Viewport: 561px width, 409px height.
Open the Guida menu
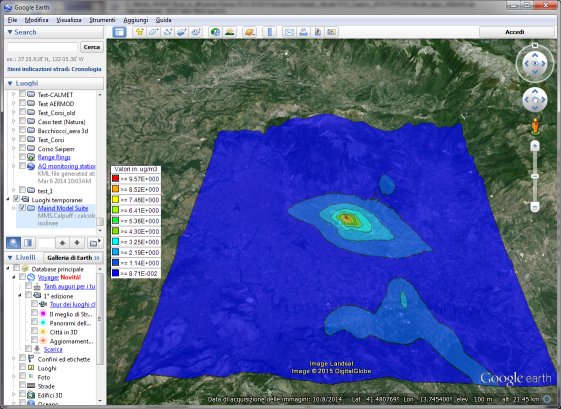164,20
